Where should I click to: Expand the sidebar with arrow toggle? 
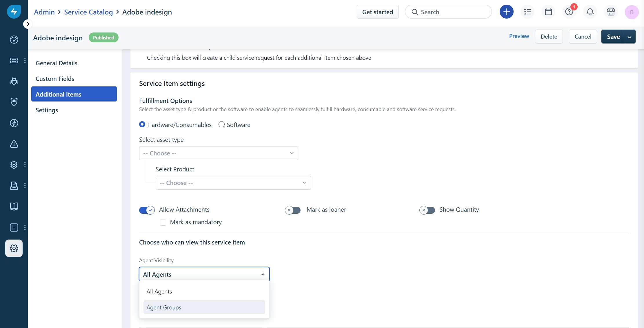click(x=28, y=24)
